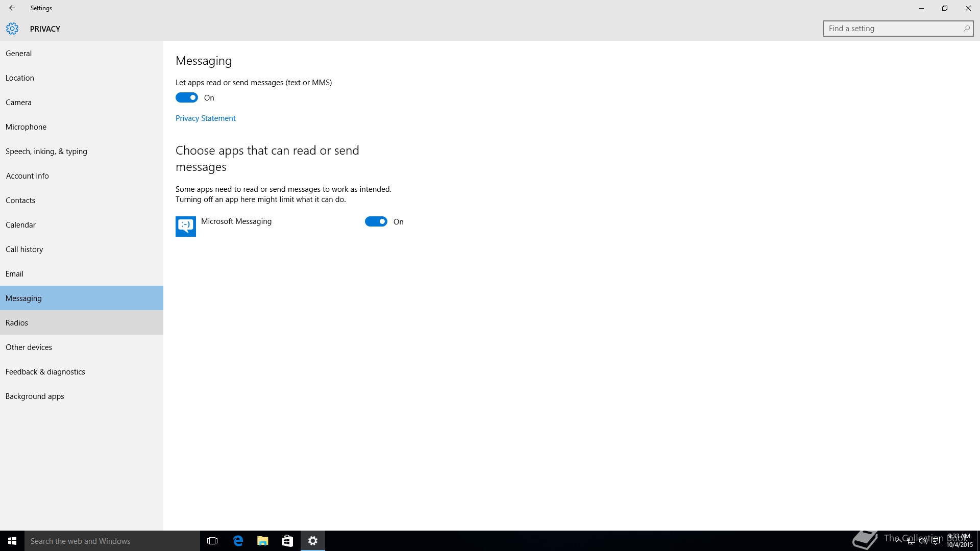Click 'Search the web and Windows' box
The image size is (980, 551).
(112, 541)
